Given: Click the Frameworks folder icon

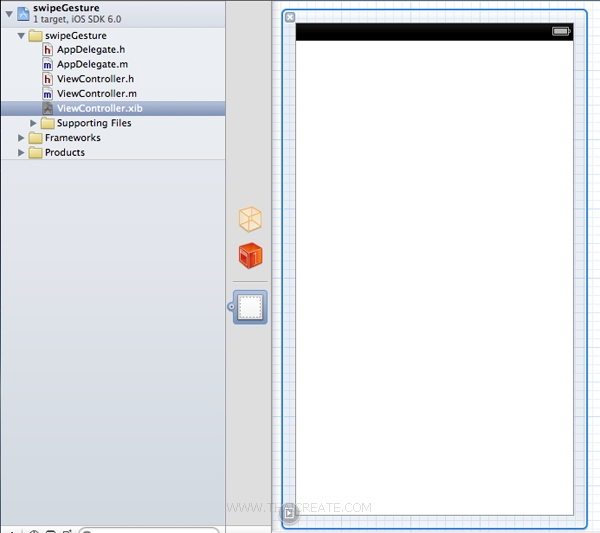Looking at the screenshot, I should click(x=35, y=138).
